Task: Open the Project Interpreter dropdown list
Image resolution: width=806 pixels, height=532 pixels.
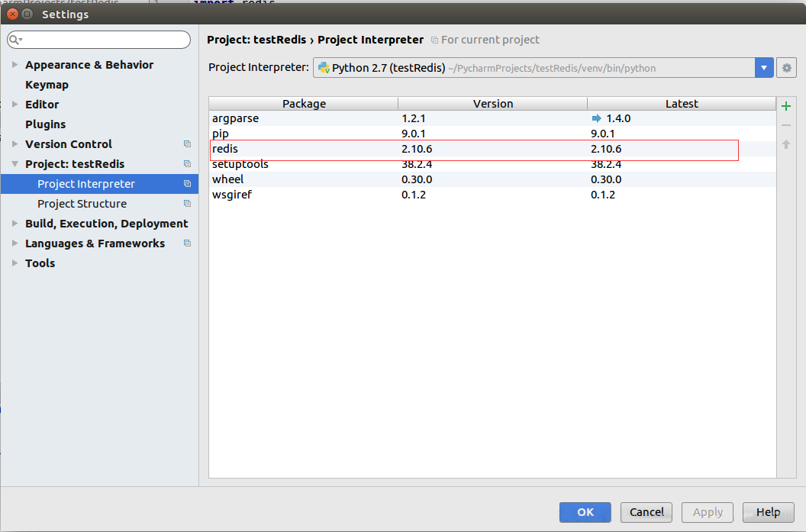Action: 764,68
